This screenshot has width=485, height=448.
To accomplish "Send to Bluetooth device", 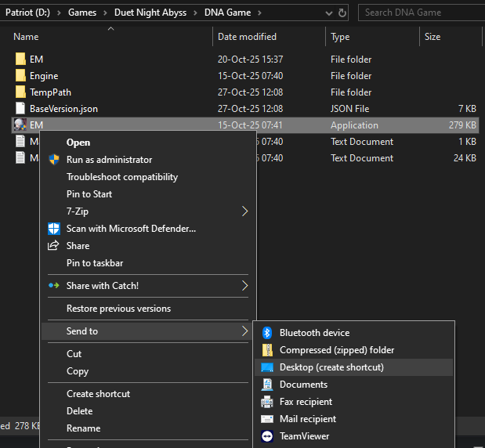I will pyautogui.click(x=314, y=333).
